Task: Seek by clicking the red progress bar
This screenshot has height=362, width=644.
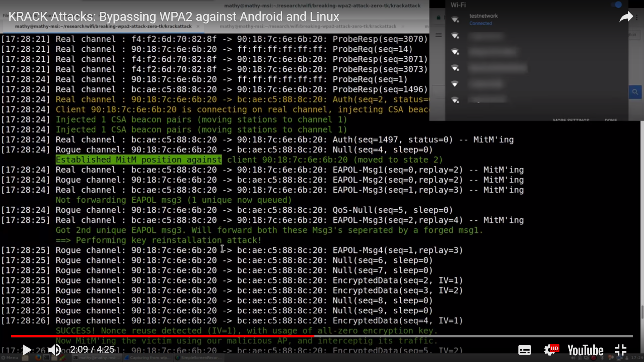Action: [x=162, y=336]
